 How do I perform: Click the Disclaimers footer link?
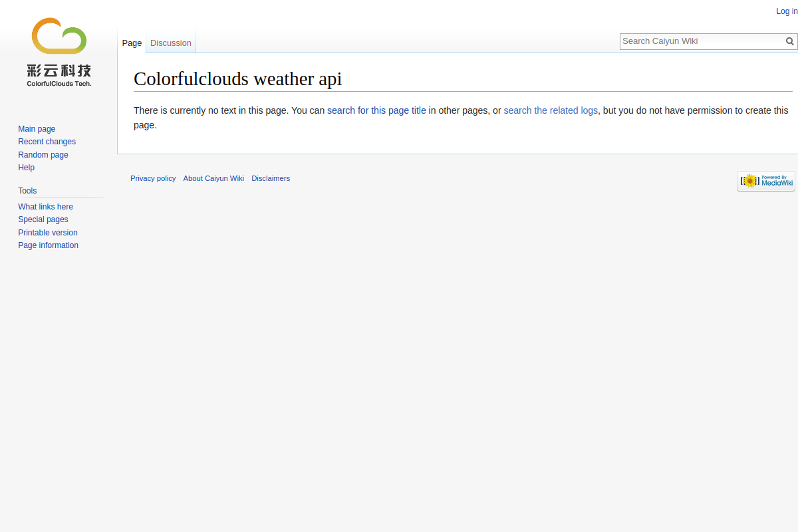(271, 178)
